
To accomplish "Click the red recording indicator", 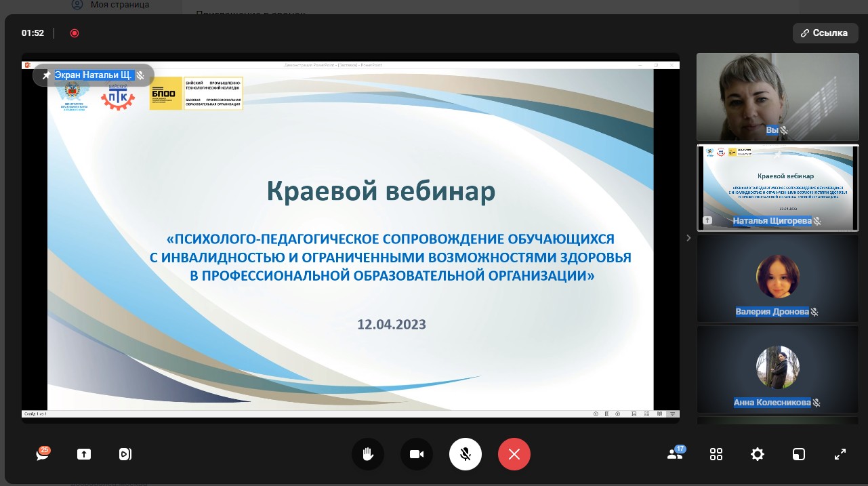I will (75, 33).
